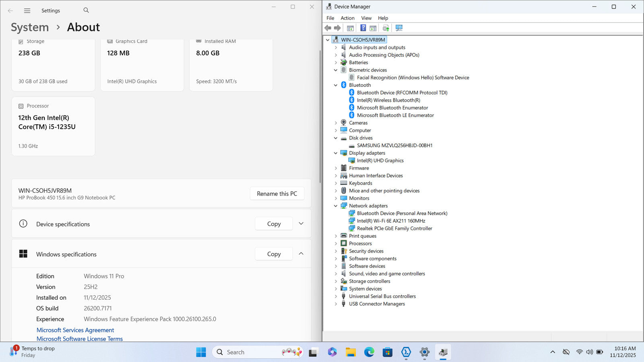This screenshot has height=362, width=644.
Task: Open the View menu in Device Manager
Action: tap(366, 18)
